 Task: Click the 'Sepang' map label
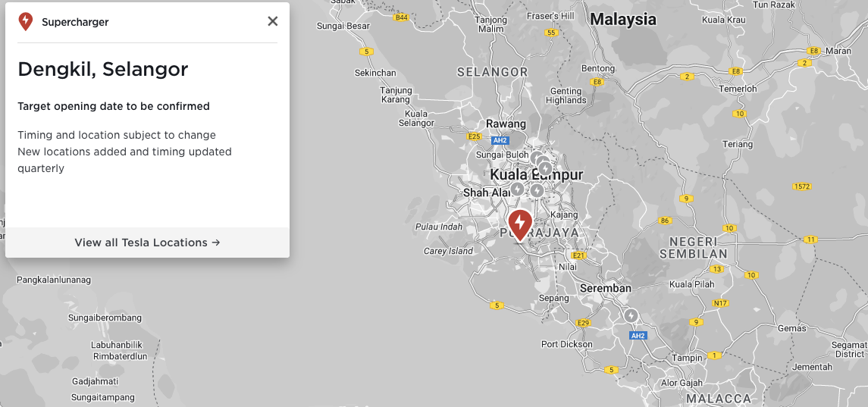click(x=554, y=299)
